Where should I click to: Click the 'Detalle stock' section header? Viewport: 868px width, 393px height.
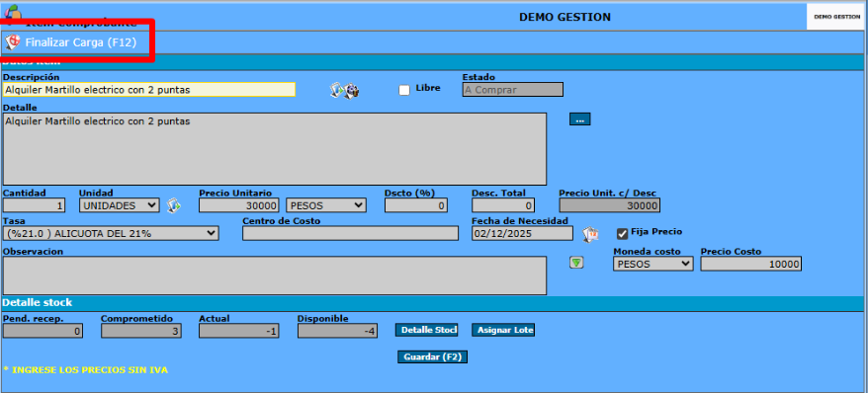(x=38, y=303)
